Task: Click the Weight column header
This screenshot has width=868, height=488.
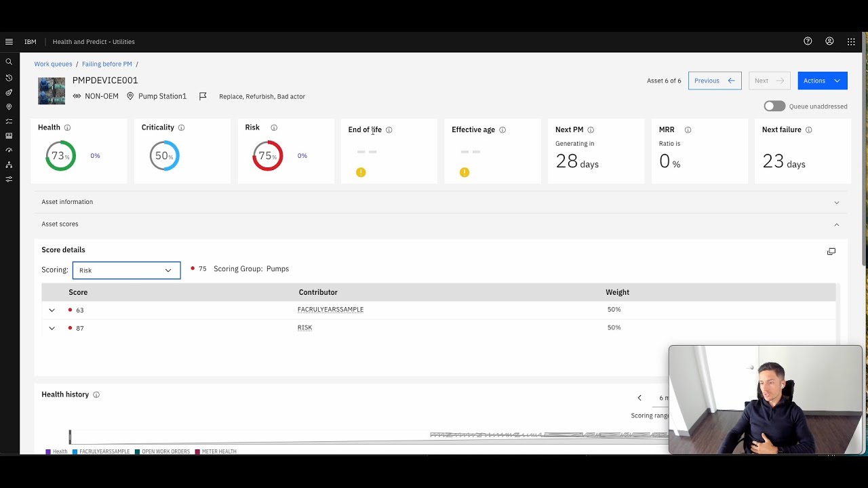Action: [x=617, y=292]
